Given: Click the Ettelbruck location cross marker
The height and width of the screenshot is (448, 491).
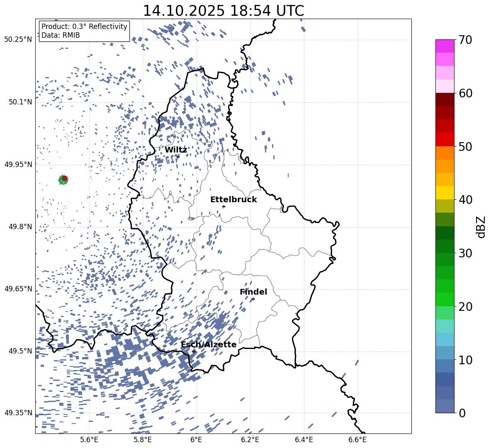Looking at the screenshot, I should (224, 206).
